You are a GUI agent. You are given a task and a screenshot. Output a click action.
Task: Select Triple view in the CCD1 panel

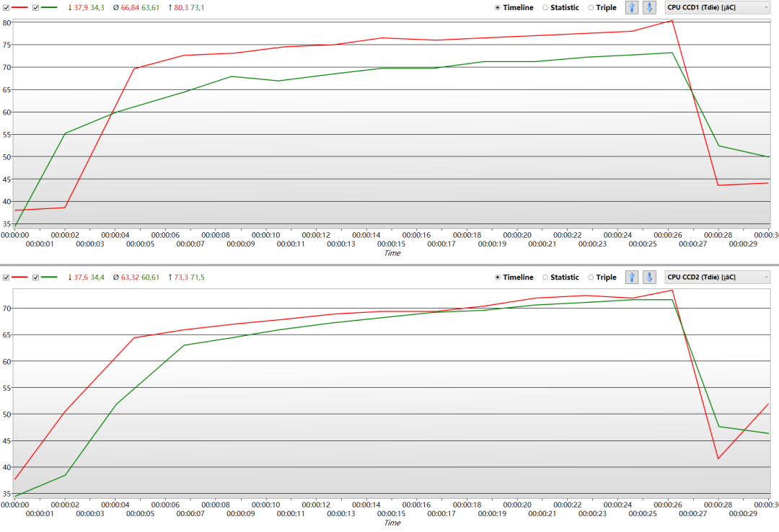pos(592,7)
